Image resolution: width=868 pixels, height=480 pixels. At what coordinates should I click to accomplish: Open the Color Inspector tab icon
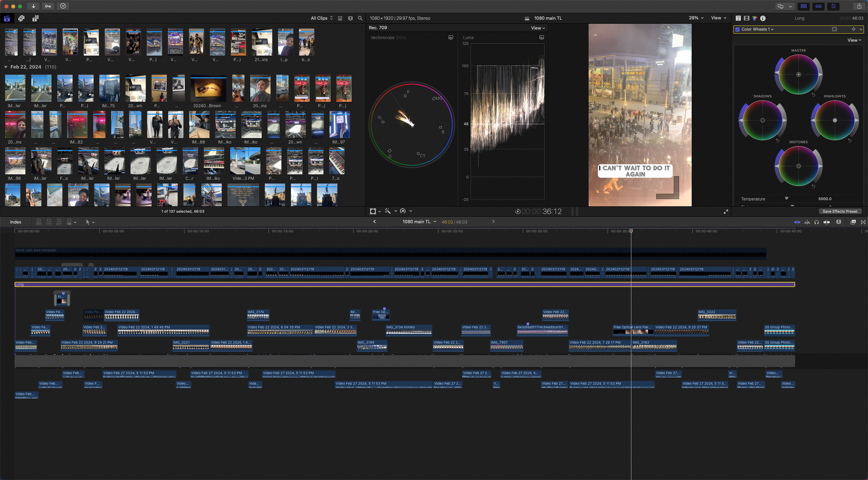pos(754,18)
